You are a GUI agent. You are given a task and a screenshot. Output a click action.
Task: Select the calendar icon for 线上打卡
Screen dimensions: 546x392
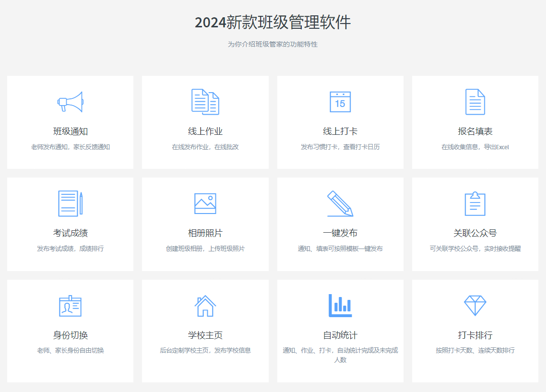coord(340,102)
